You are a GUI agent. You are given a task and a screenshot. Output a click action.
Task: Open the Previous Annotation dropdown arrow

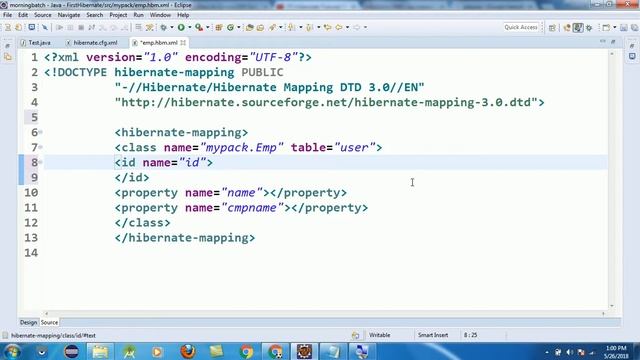pyautogui.click(x=319, y=27)
